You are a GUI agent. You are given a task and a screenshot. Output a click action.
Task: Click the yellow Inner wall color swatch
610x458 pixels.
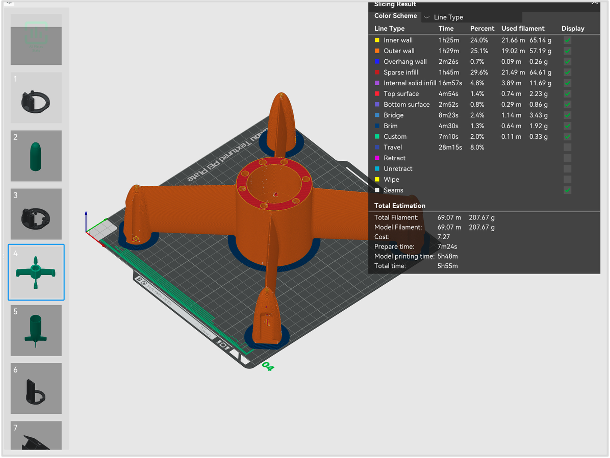pos(377,40)
